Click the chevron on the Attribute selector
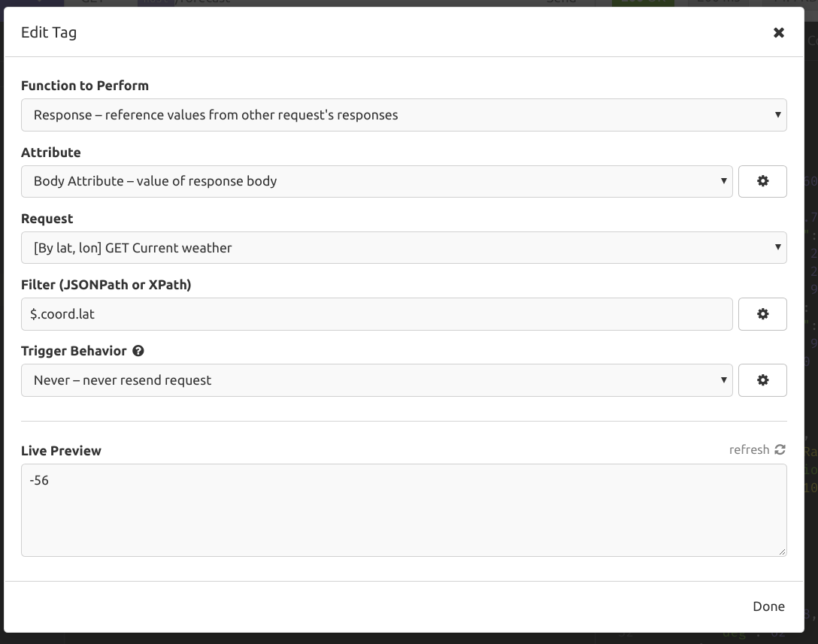The height and width of the screenshot is (644, 818). [723, 181]
